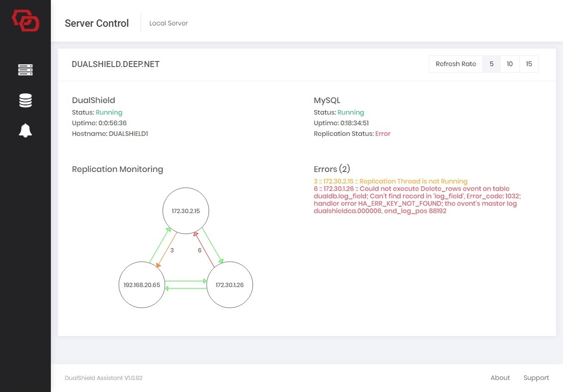Click the red DualShield logo
563x392 pixels.
tap(25, 21)
